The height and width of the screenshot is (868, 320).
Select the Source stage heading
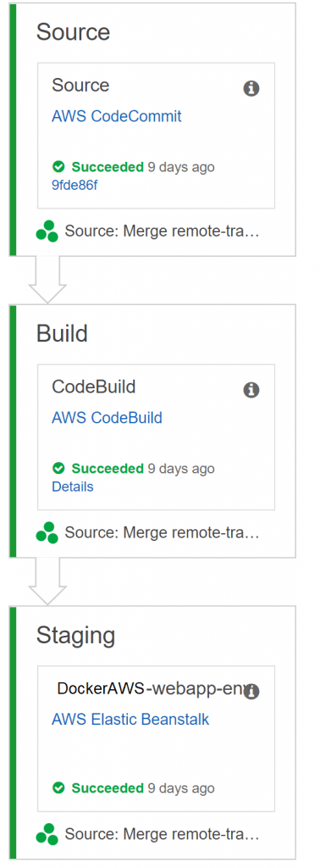[74, 32]
